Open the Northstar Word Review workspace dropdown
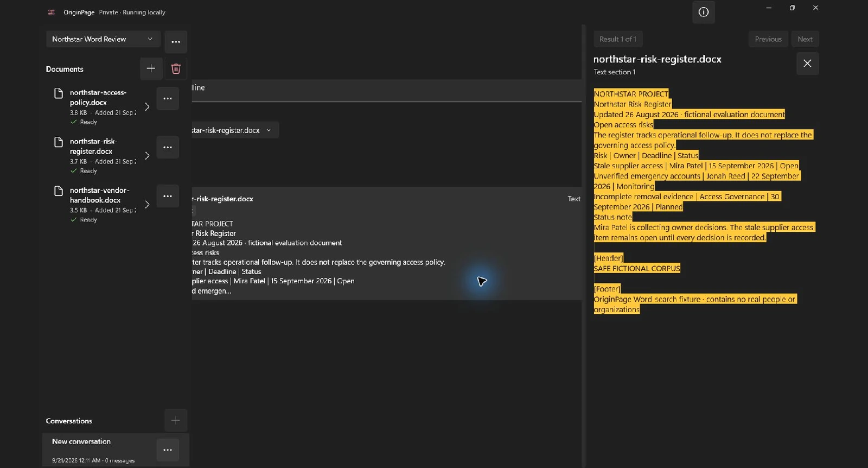 [103, 39]
